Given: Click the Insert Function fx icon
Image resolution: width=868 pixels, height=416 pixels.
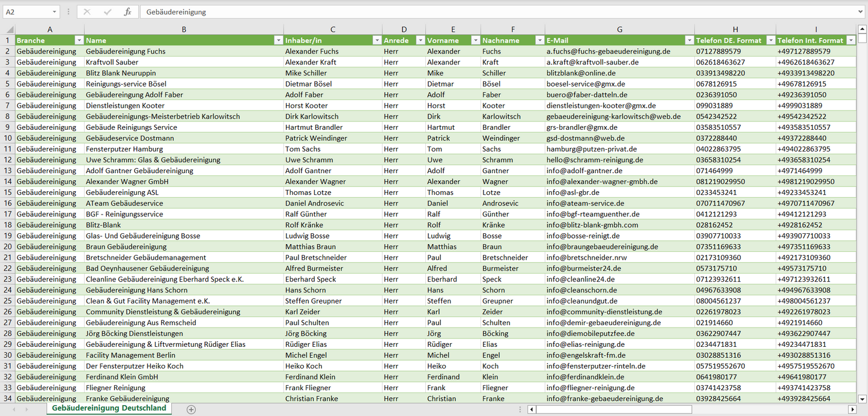Looking at the screenshot, I should [x=127, y=12].
